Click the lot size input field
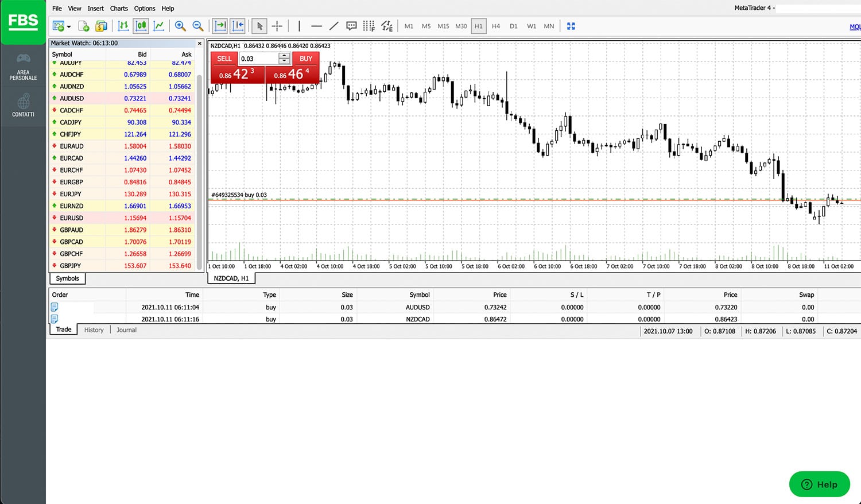The width and height of the screenshot is (861, 504). pyautogui.click(x=259, y=59)
